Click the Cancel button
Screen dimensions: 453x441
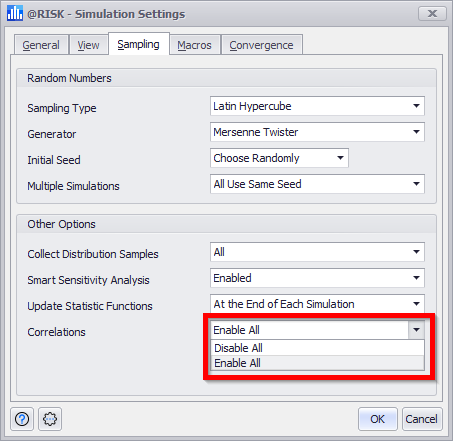422,419
